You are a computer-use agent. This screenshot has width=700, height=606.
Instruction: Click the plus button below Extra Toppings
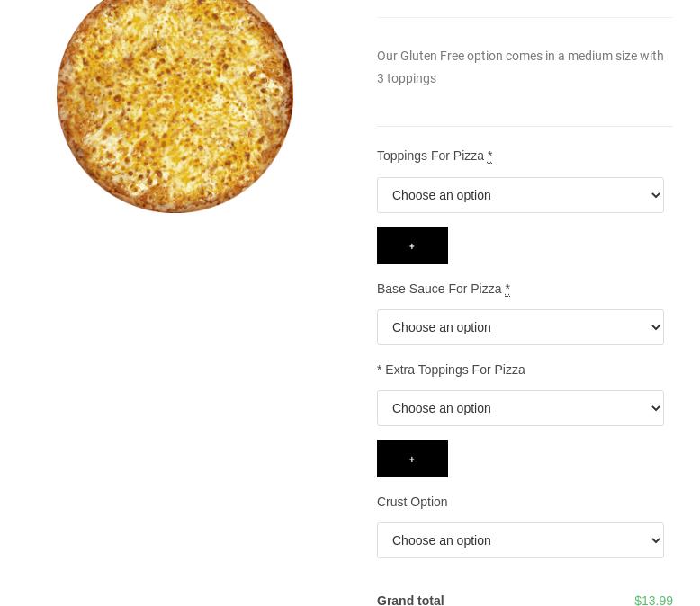(x=412, y=459)
